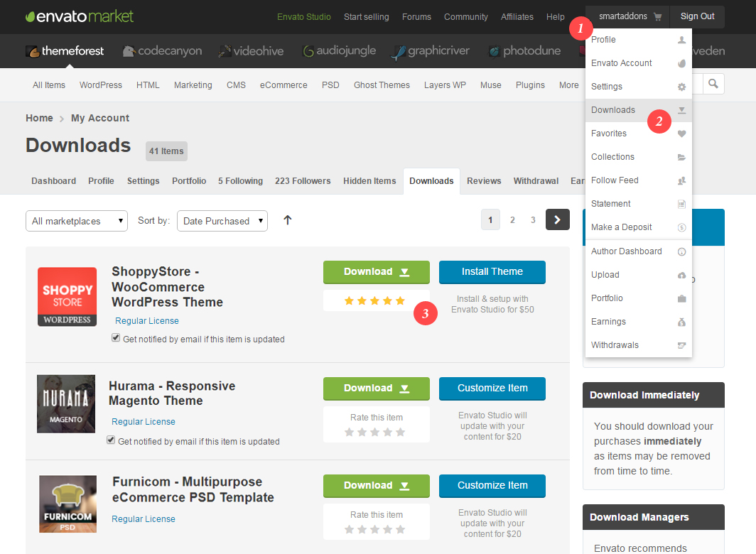The image size is (756, 554).
Task: Click Customize Item for Hurama
Action: [x=492, y=388]
